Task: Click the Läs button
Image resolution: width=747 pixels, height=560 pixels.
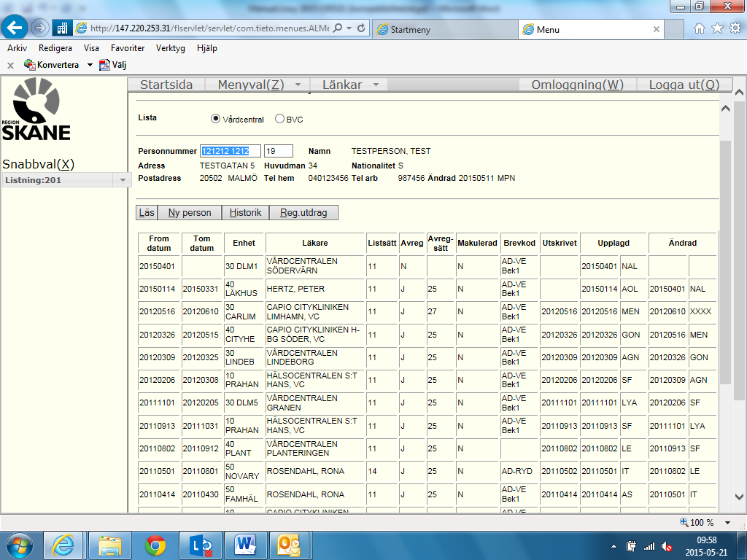Action: point(147,212)
